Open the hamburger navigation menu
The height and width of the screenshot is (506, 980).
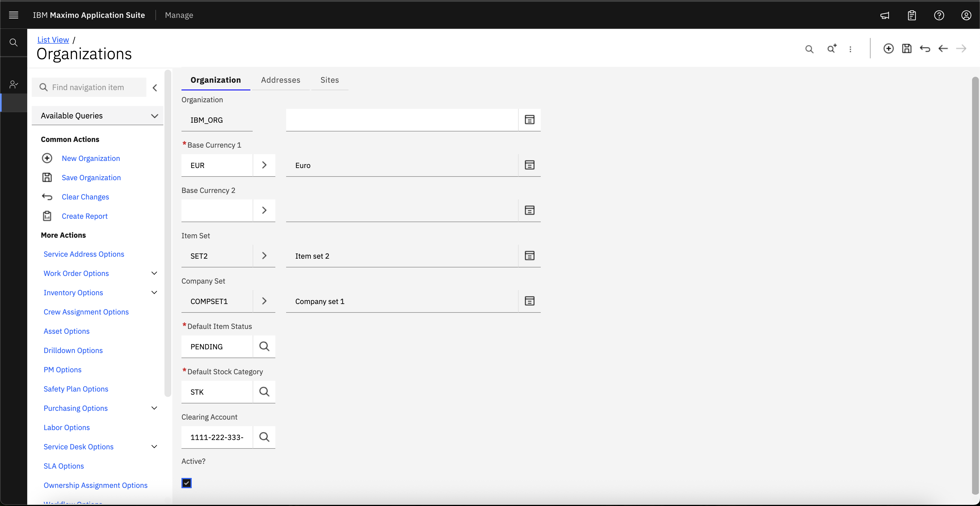tap(14, 15)
